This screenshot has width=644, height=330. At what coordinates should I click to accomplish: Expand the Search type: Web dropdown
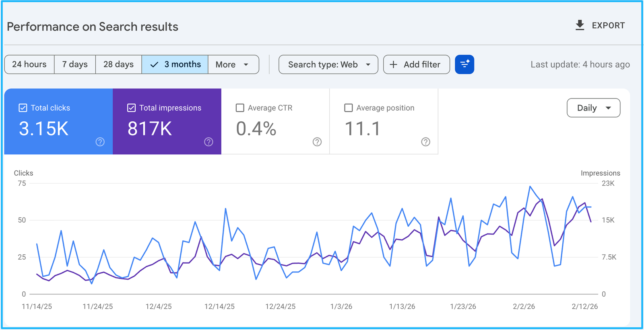click(x=328, y=64)
